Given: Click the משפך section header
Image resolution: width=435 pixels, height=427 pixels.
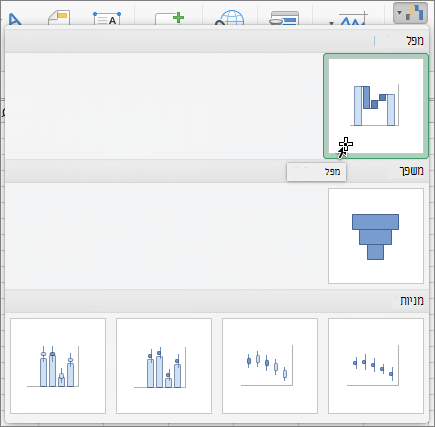Looking at the screenshot, I should [412, 171].
